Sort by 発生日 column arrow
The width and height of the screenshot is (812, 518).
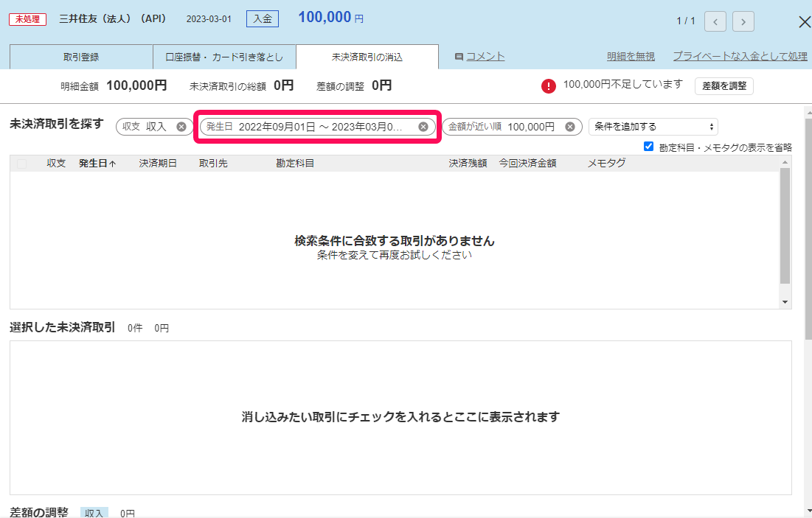[x=112, y=164]
